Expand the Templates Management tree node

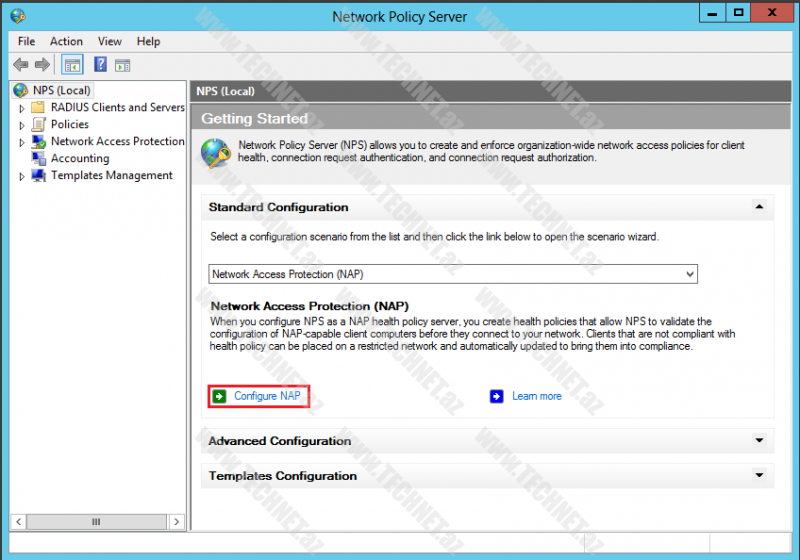pos(22,176)
